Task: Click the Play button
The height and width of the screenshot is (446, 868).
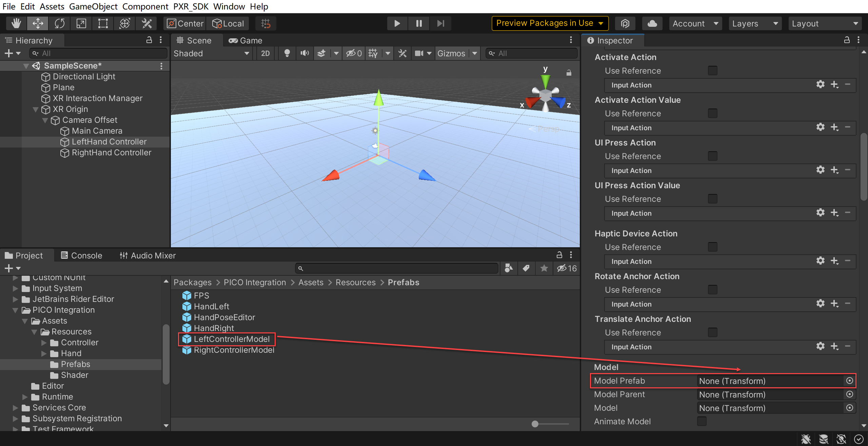Action: [397, 23]
